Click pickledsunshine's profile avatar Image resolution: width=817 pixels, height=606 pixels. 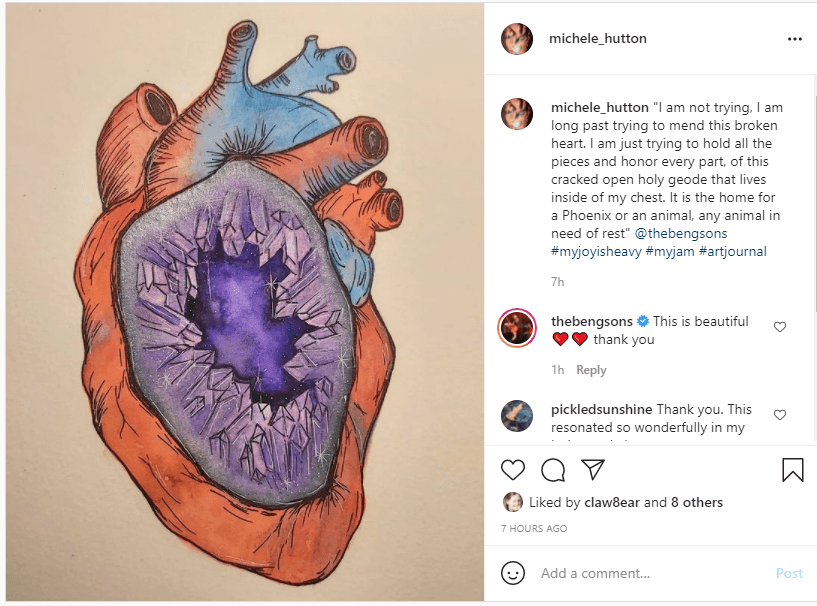[x=517, y=416]
